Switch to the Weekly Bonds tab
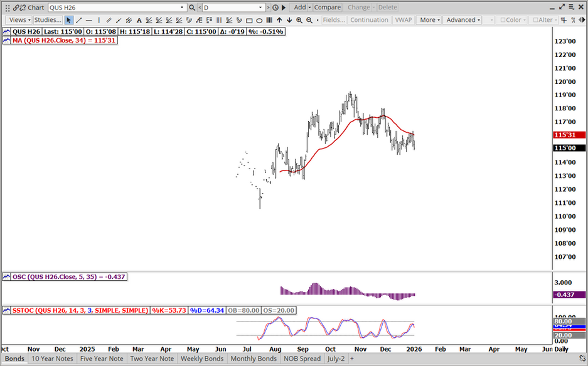Image resolution: width=588 pixels, height=366 pixels. coord(202,358)
